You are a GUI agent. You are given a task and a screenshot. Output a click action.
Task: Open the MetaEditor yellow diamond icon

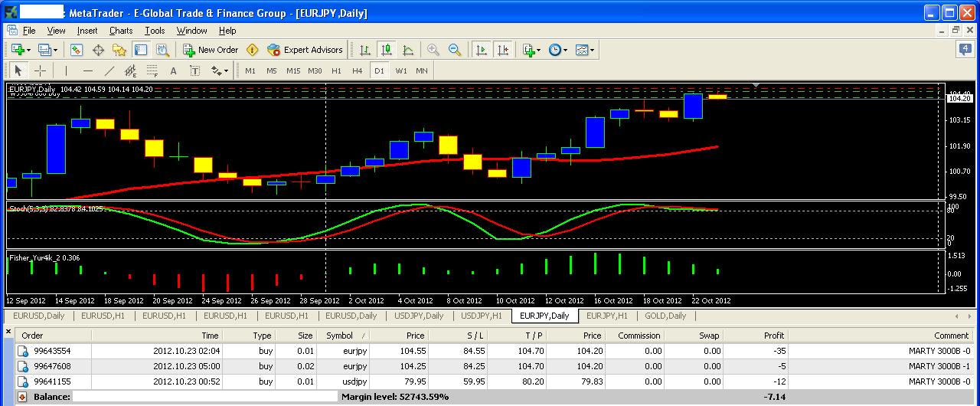click(252, 50)
